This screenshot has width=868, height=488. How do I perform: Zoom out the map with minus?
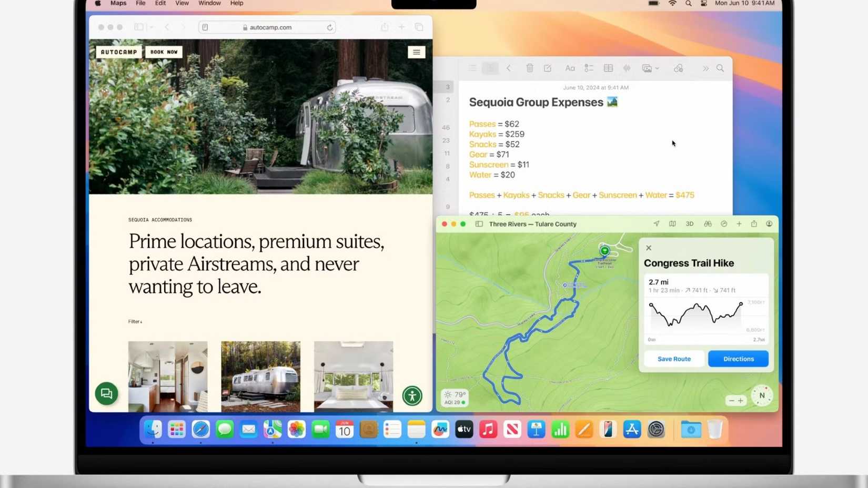(x=731, y=401)
